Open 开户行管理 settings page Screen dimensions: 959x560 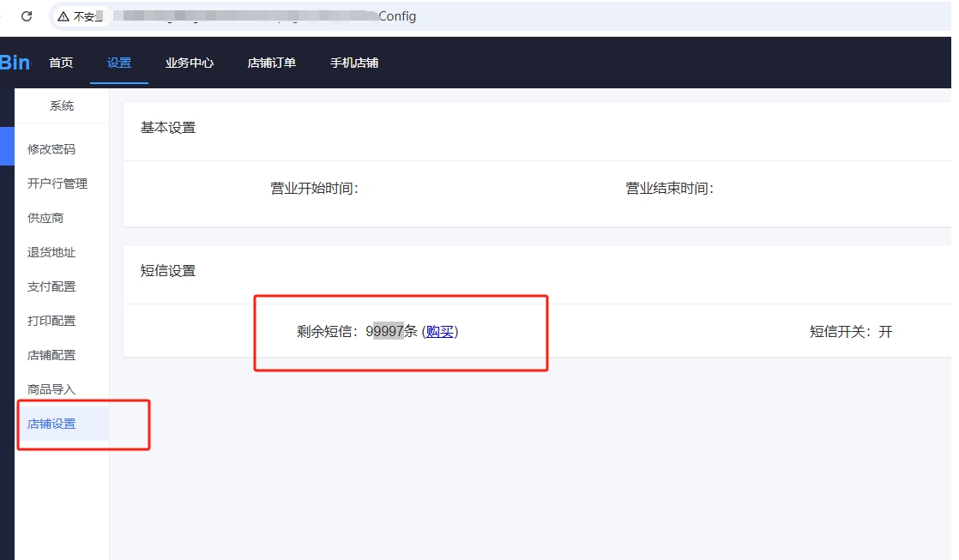[x=69, y=183]
